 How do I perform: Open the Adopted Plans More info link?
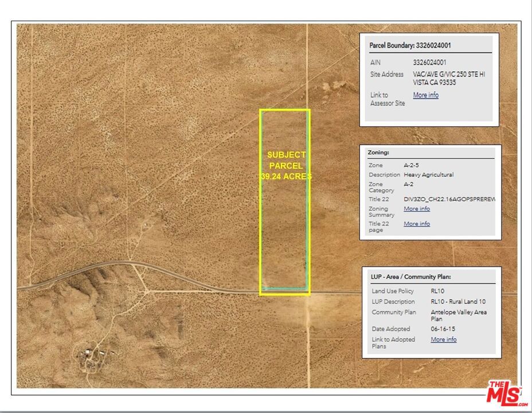click(x=444, y=340)
